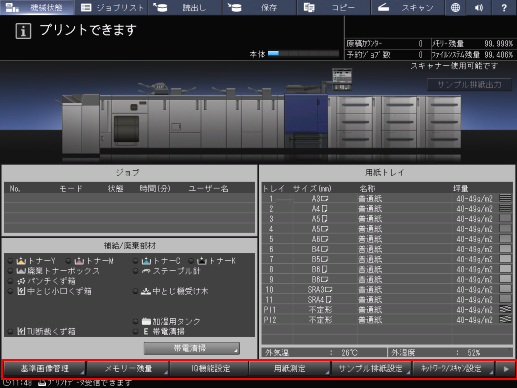The width and height of the screenshot is (517, 388).
Task: Select the tray 11 SRA4 row
Action: coord(387,300)
